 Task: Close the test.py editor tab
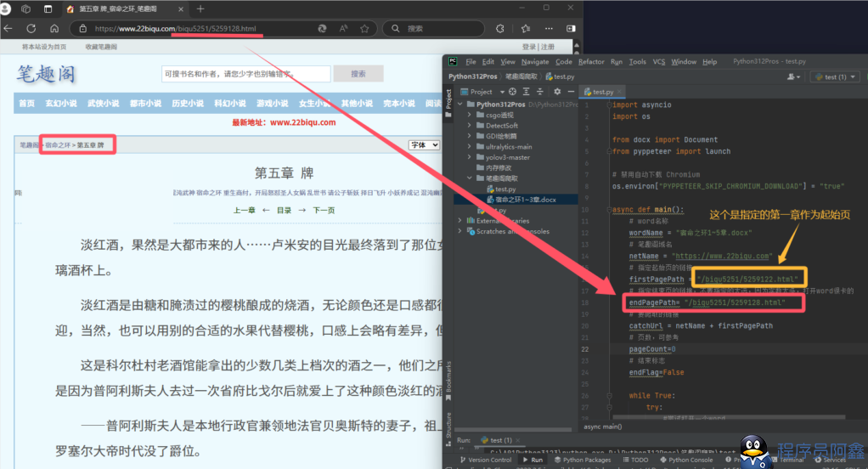pyautogui.click(x=619, y=92)
